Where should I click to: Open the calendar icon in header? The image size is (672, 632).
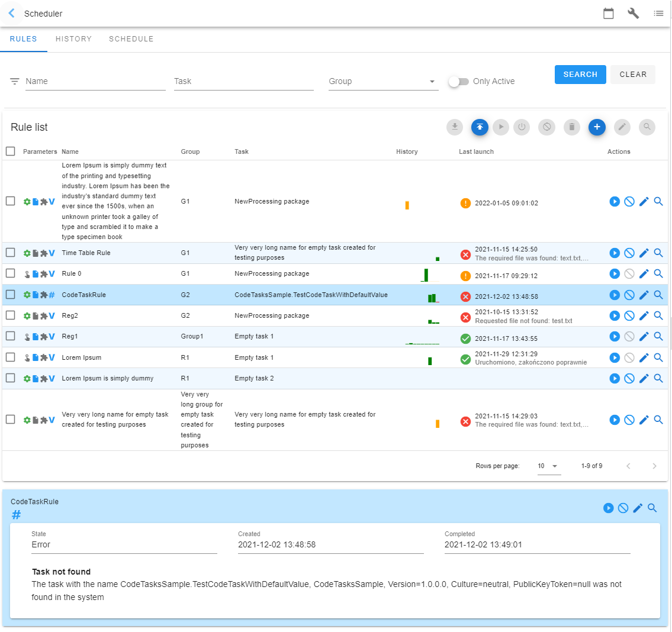pyautogui.click(x=608, y=14)
